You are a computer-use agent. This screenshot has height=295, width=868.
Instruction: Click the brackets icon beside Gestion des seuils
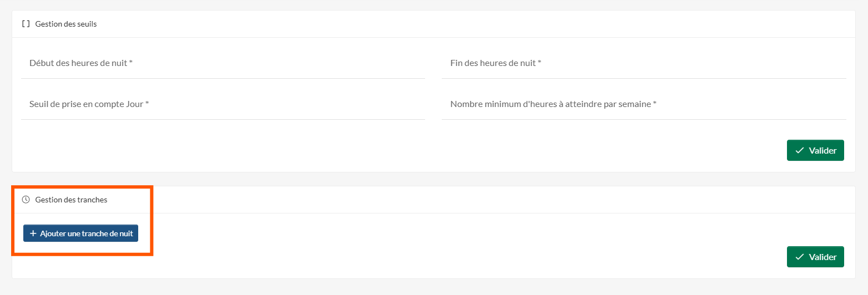point(26,24)
